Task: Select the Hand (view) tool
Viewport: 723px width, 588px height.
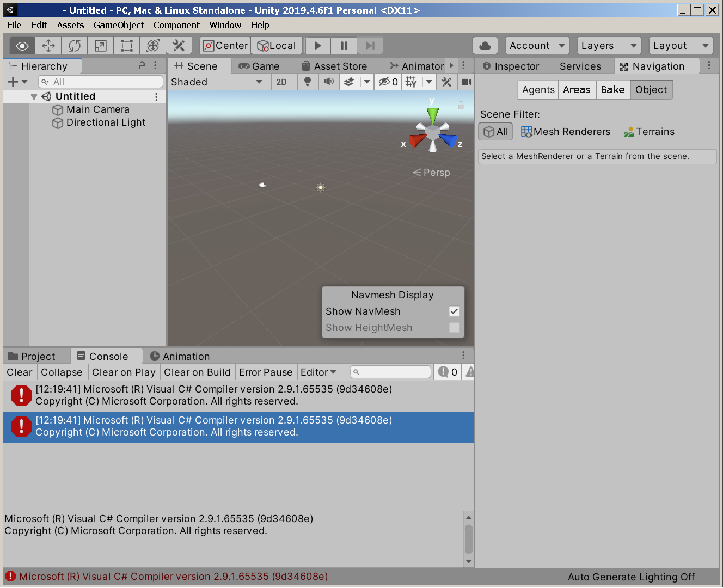Action: 22,46
